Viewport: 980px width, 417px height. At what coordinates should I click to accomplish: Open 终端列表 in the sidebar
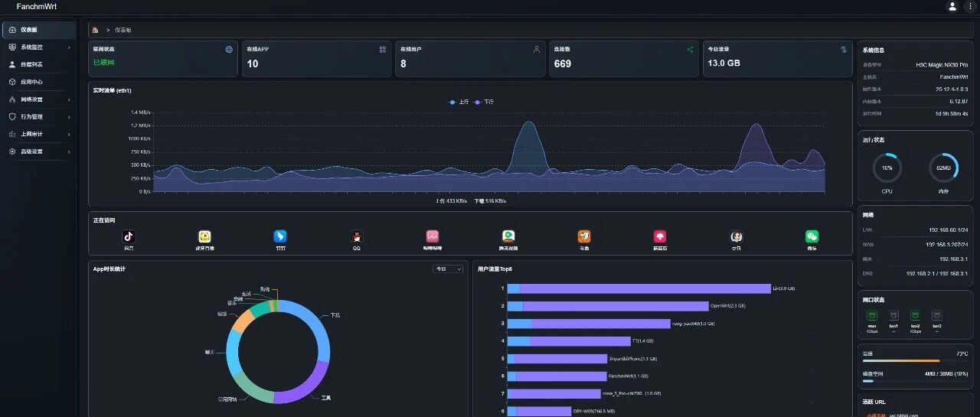tap(40, 64)
